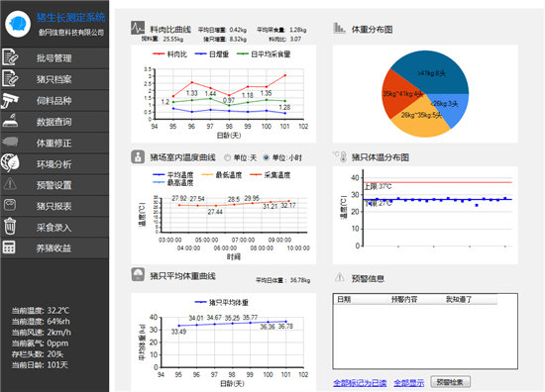The height and width of the screenshot is (392, 545).
Task: Click the 批号管理 document icon
Action: (x=10, y=57)
